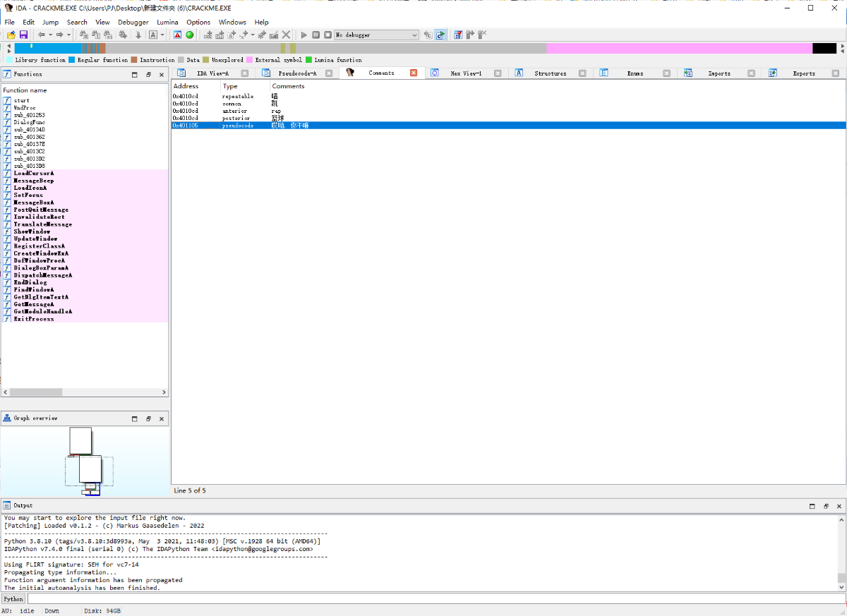Select the 'posterior' comment row
Image resolution: width=847 pixels, height=616 pixels.
508,118
